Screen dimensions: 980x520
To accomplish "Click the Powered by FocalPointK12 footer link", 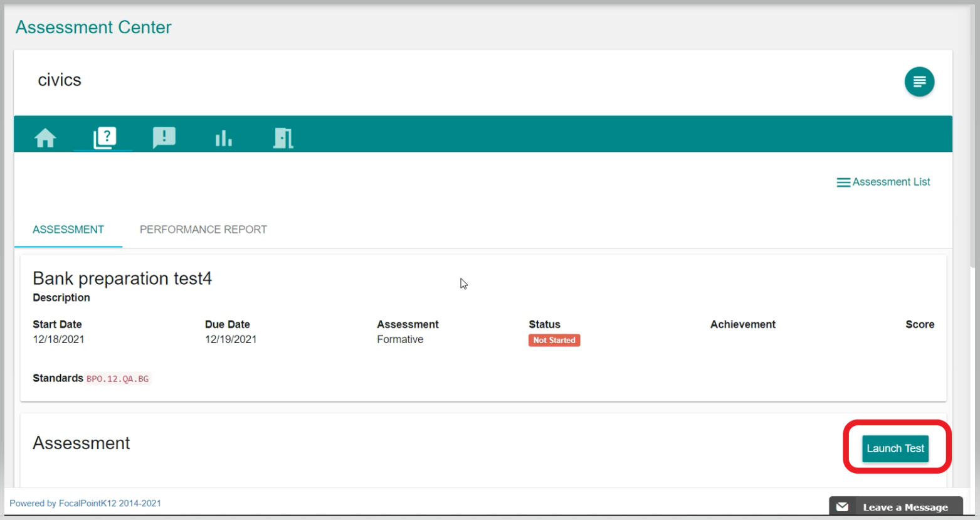I will (x=85, y=503).
